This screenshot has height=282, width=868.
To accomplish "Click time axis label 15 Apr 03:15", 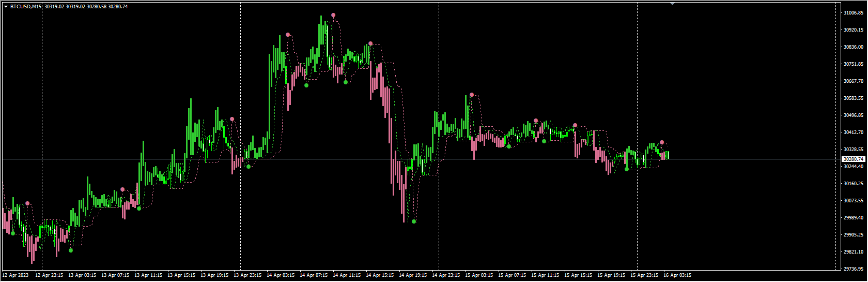I will (479, 275).
